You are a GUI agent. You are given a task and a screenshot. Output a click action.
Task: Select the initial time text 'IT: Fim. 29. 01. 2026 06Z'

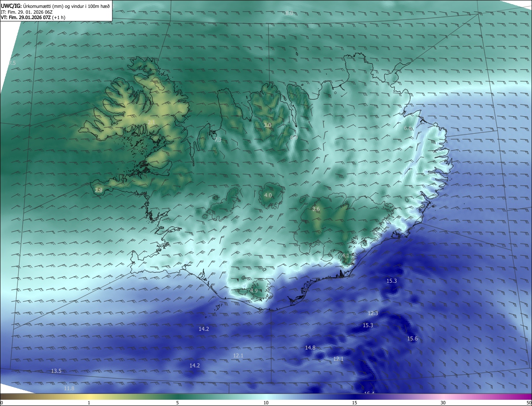27,12
